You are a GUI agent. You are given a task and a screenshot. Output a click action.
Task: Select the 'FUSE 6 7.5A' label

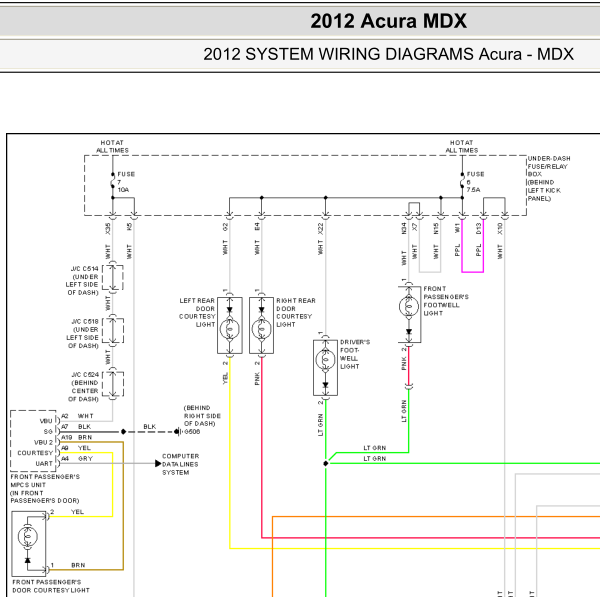coord(475,182)
